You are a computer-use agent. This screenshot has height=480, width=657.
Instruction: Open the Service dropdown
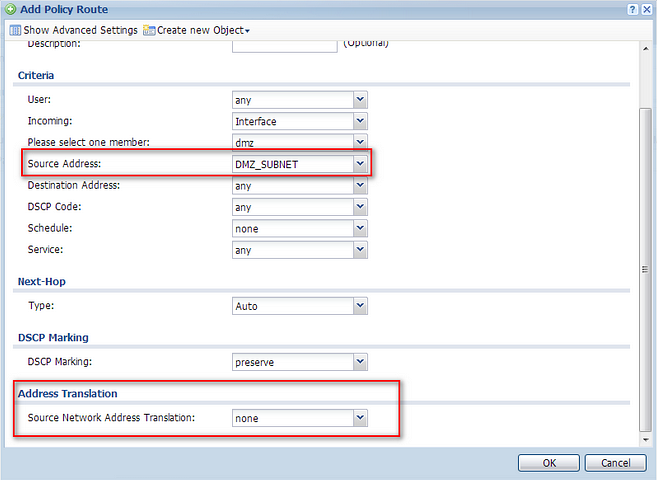click(x=360, y=250)
